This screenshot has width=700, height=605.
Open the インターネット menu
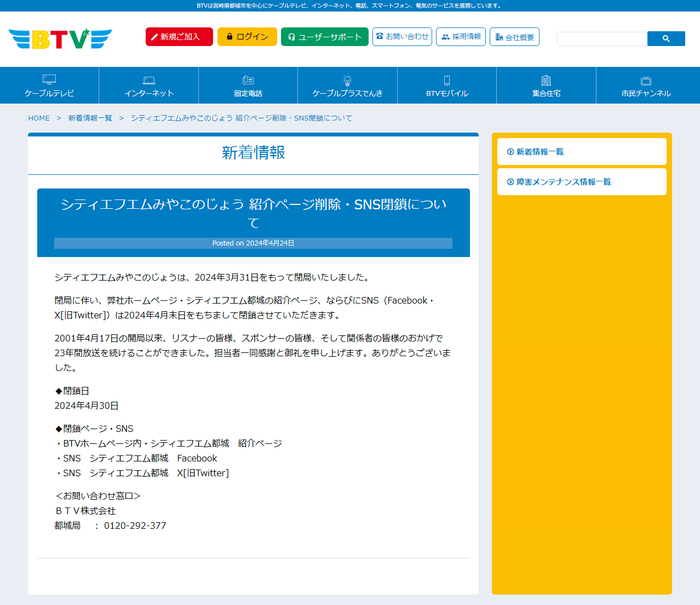[x=149, y=85]
